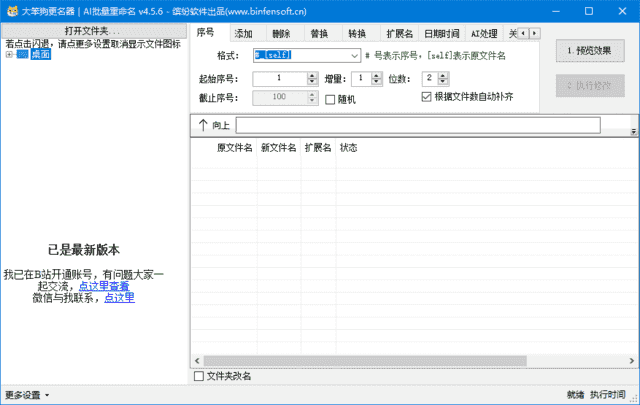Viewport: 640px width, 405px height.
Task: Click the 打开文件夹... button
Action: [x=94, y=31]
